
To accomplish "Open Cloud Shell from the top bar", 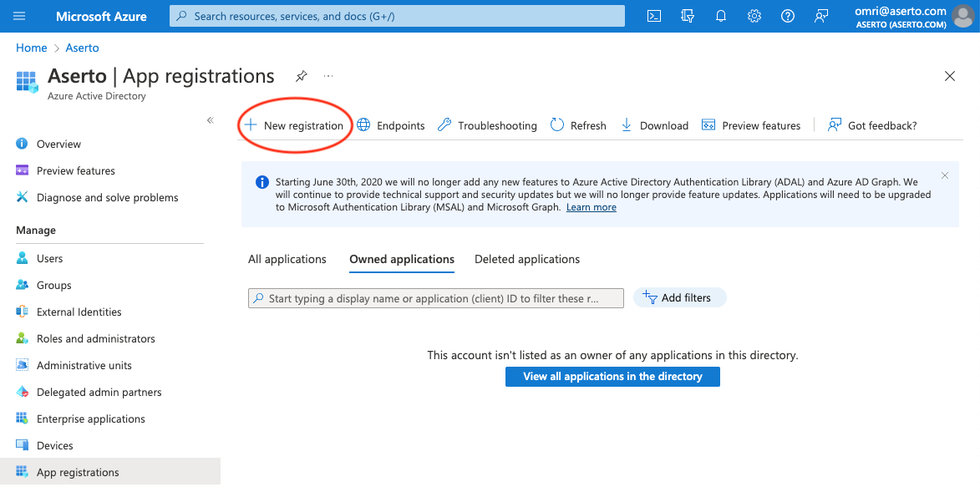I will pyautogui.click(x=655, y=16).
